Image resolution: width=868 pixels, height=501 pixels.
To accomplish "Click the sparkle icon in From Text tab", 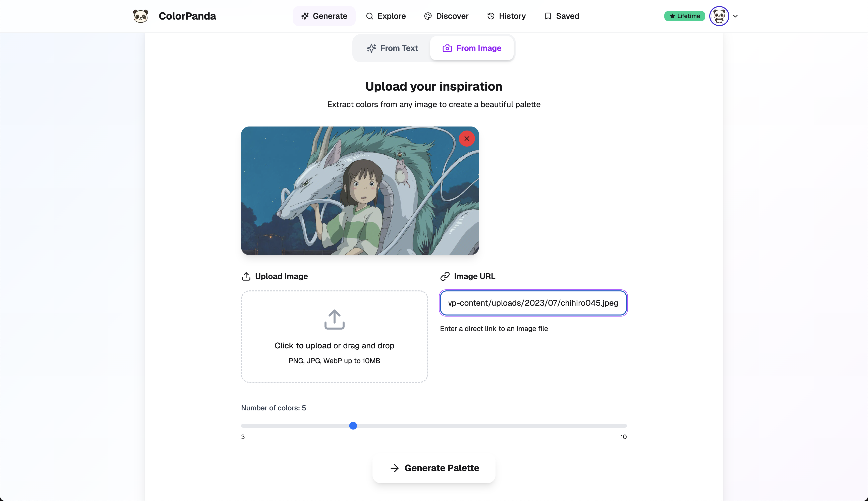I will pos(371,48).
